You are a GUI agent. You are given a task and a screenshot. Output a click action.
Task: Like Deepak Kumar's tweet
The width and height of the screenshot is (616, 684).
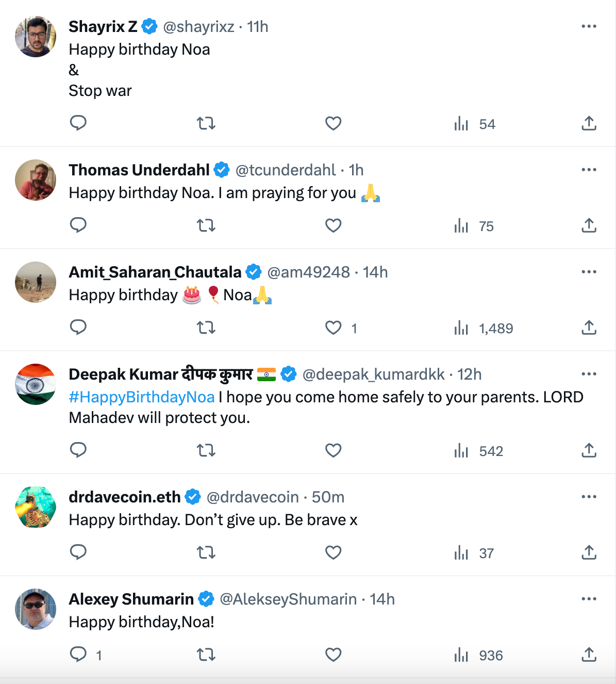[x=333, y=450]
